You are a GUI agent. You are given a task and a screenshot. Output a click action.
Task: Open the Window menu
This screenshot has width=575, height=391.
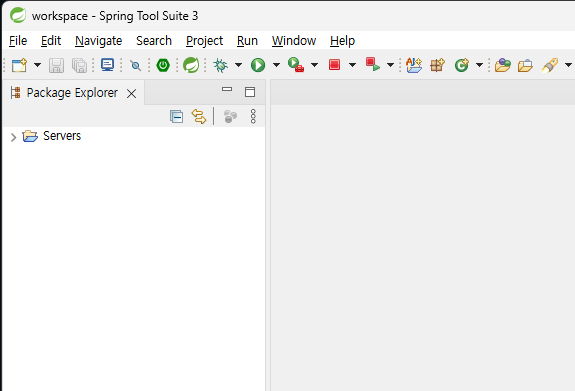coord(294,41)
